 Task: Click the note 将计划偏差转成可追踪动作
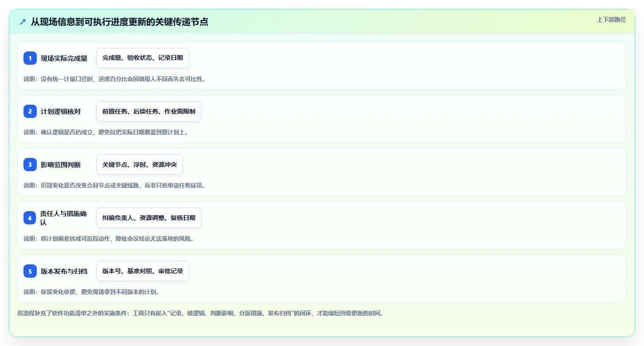[109, 239]
